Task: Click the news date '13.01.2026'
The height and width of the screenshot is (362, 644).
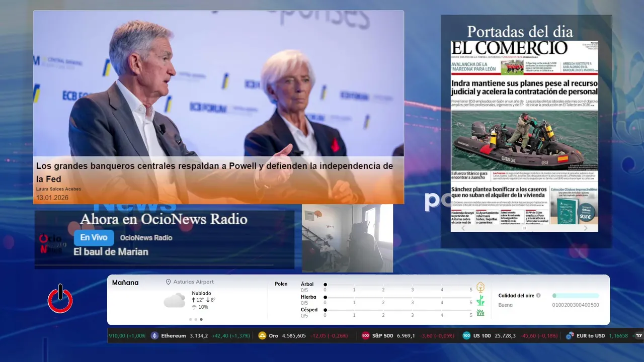Action: click(52, 198)
